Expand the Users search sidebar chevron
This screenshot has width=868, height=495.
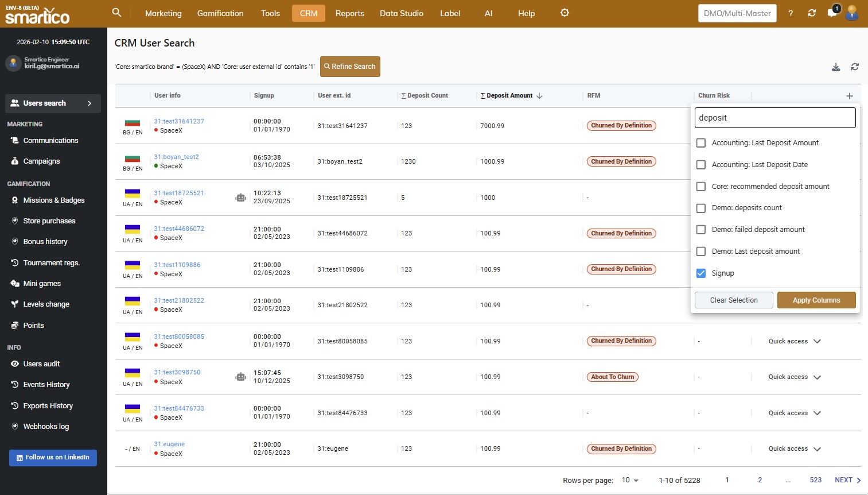tap(89, 103)
